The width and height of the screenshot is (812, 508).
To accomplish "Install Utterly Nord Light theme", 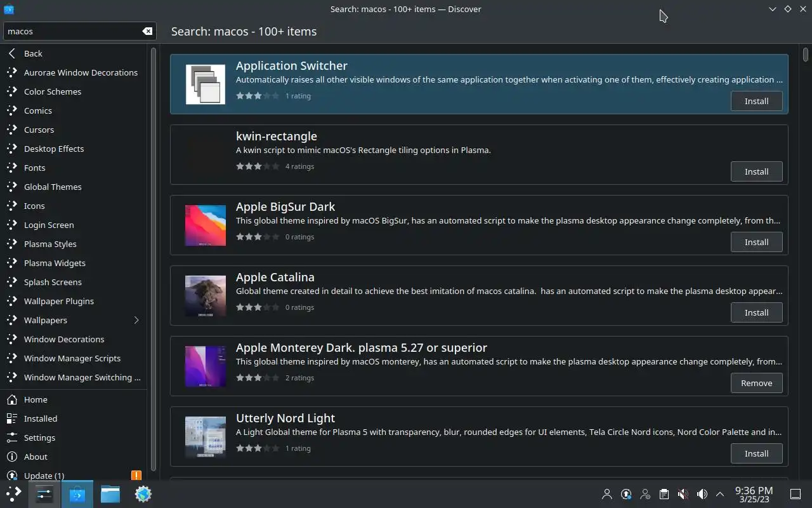I will pos(756,453).
